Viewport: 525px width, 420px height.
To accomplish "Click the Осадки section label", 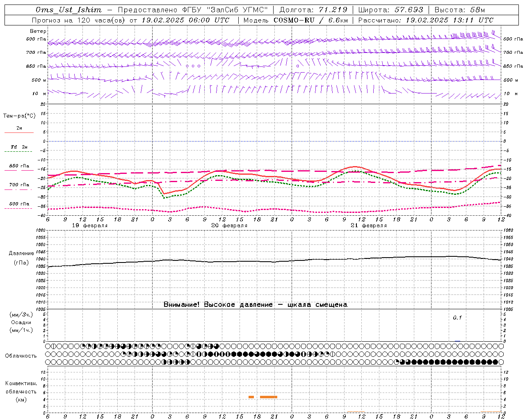I will pos(21,322).
